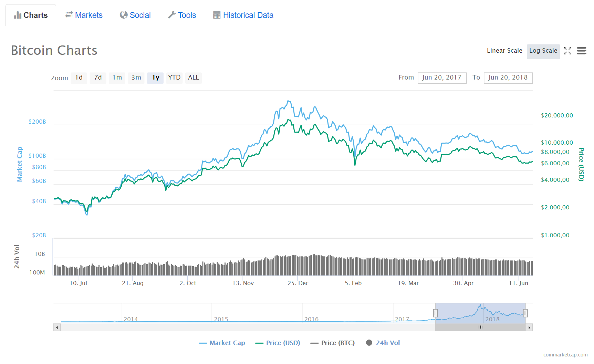Set zoom range to YTD
This screenshot has height=364, width=594.
click(x=174, y=78)
